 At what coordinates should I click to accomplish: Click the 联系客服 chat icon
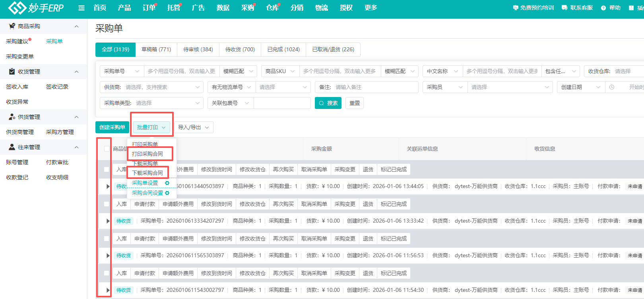tap(564, 8)
